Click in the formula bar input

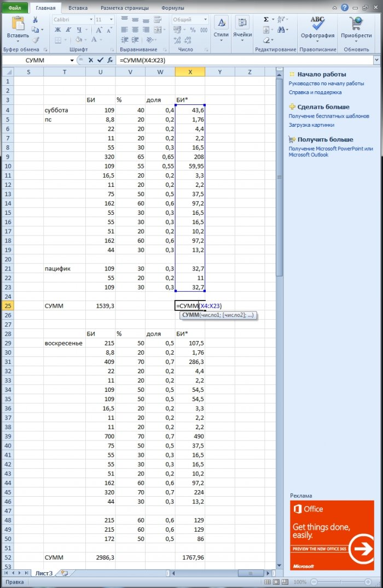pos(245,60)
